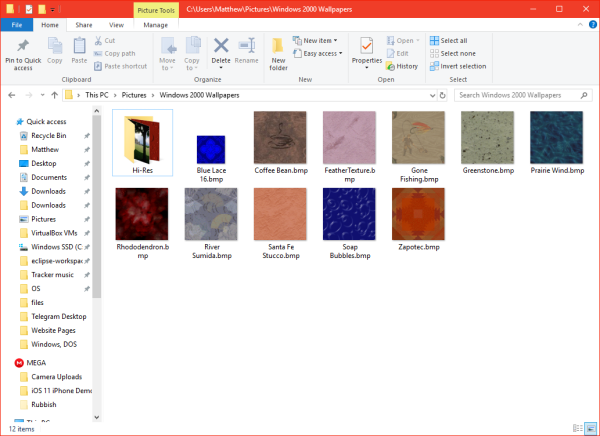Screen dimensions: 600x436
Task: Click Invert selection
Action: (458, 66)
